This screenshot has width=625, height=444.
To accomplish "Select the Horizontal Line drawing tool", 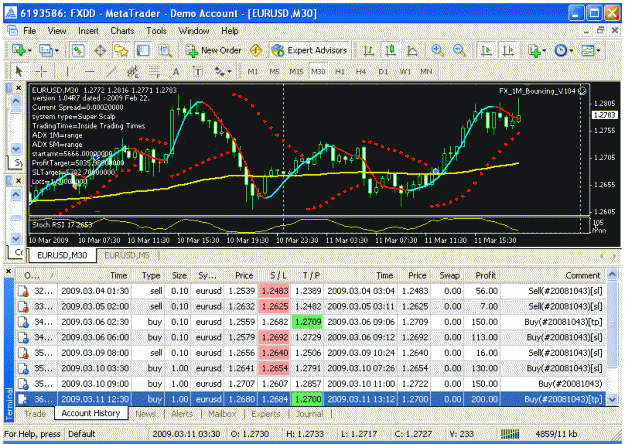I will tap(90, 72).
